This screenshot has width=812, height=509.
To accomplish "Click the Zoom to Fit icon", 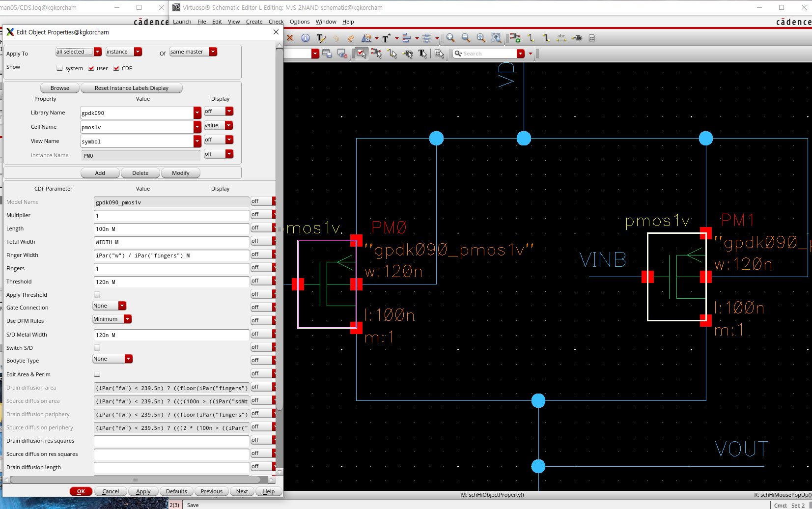I will pyautogui.click(x=481, y=38).
